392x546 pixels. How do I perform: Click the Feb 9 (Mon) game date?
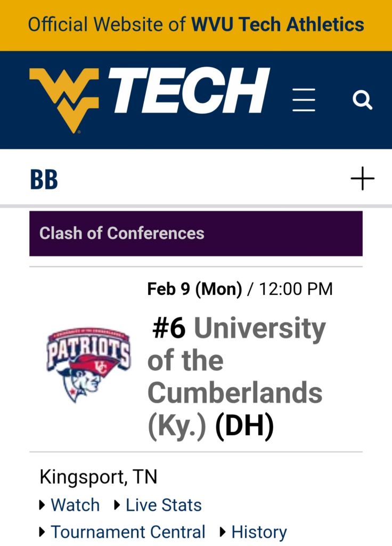194,289
